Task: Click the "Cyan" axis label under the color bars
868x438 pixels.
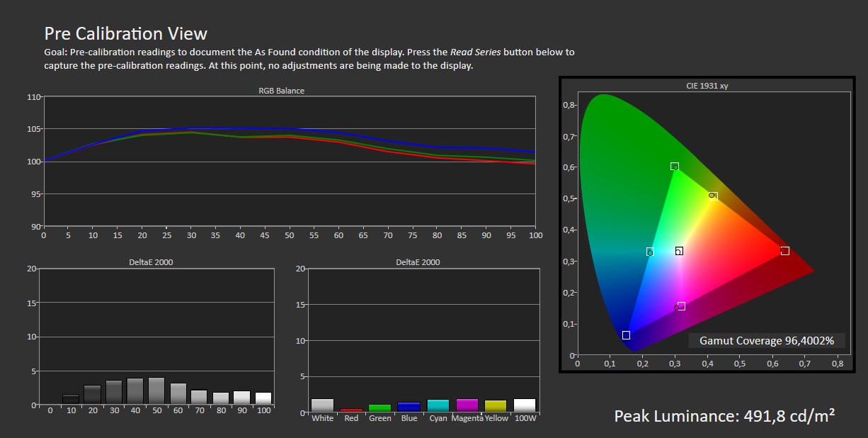Action: coord(438,418)
